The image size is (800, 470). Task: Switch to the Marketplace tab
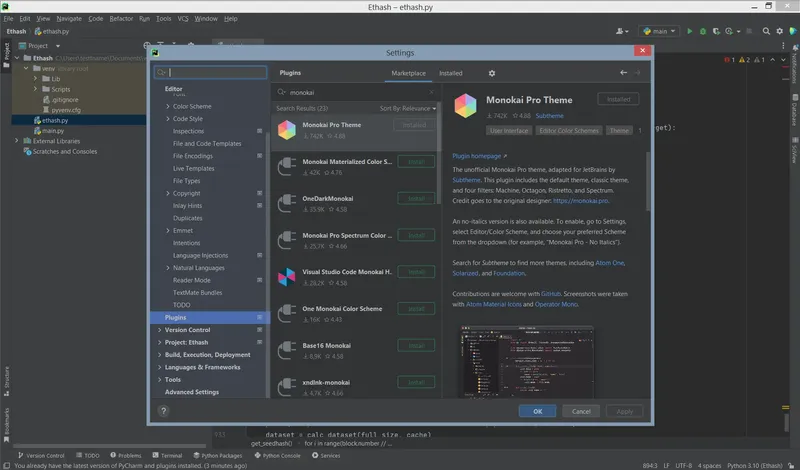(x=408, y=73)
